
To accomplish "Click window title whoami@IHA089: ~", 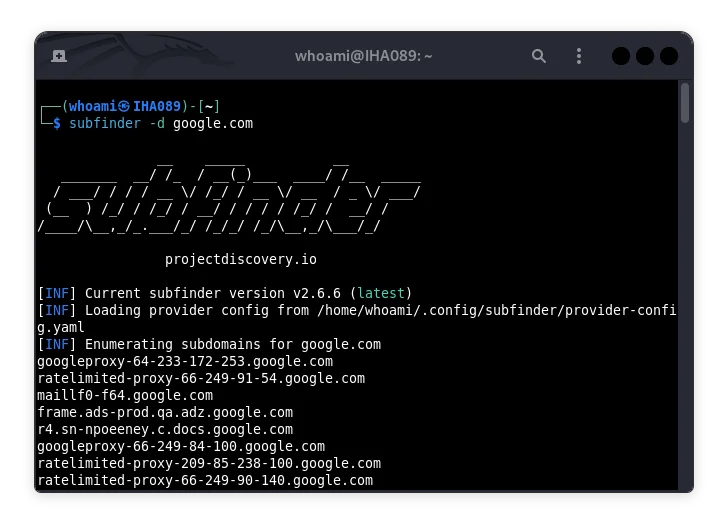I will (364, 56).
